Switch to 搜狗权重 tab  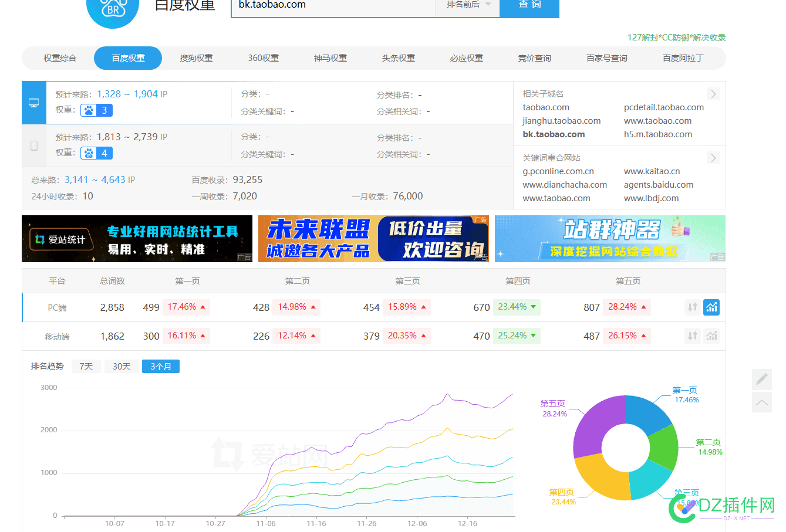196,58
